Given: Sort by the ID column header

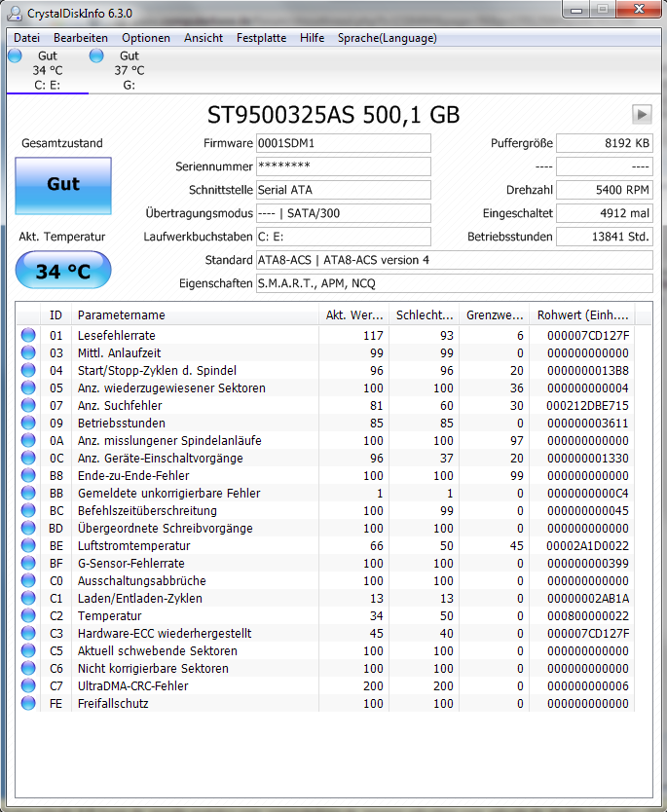Looking at the screenshot, I should (56, 314).
